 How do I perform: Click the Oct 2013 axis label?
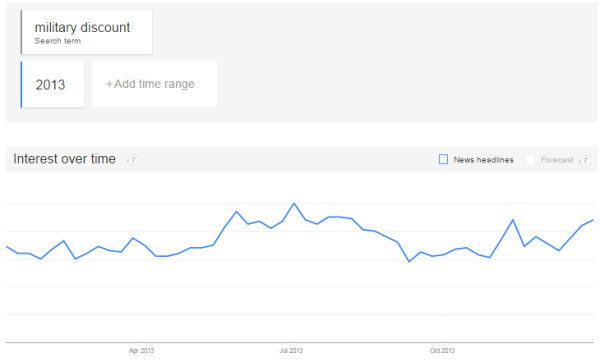[x=442, y=351]
